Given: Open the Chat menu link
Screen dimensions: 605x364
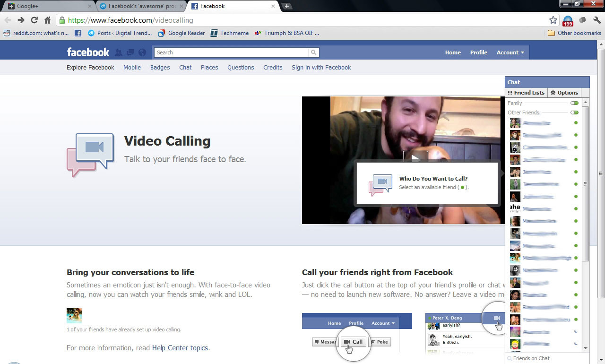Looking at the screenshot, I should [185, 67].
